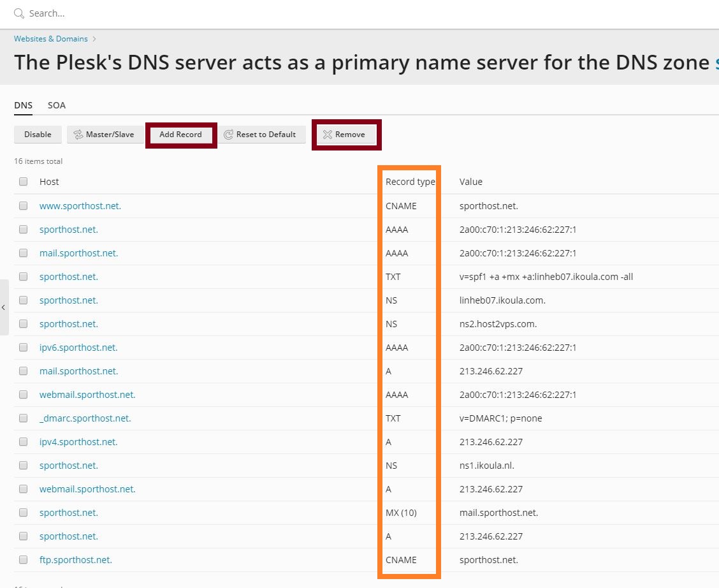This screenshot has width=719, height=588.
Task: Click the value mail.sporthost.net. in MX row
Action: pos(499,513)
